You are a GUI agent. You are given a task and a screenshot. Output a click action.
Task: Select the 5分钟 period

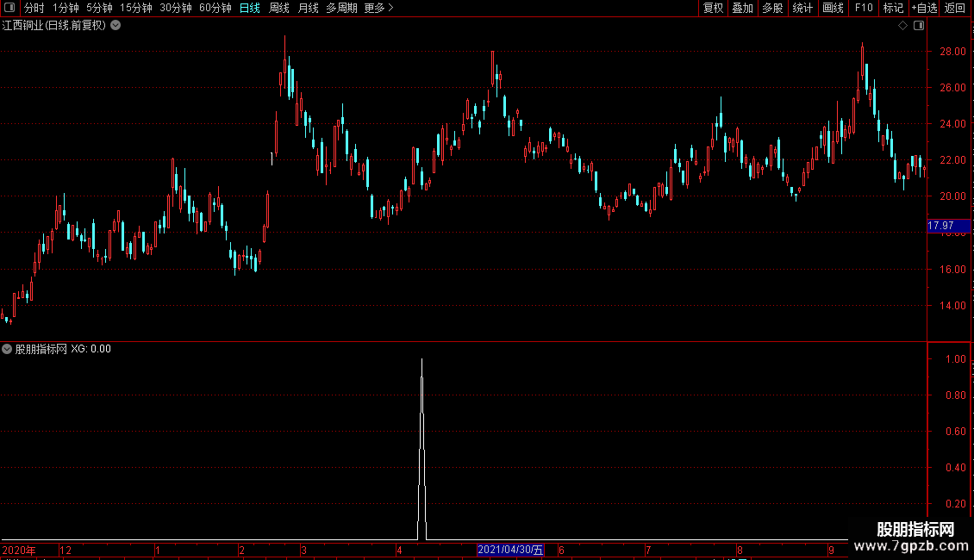(99, 8)
